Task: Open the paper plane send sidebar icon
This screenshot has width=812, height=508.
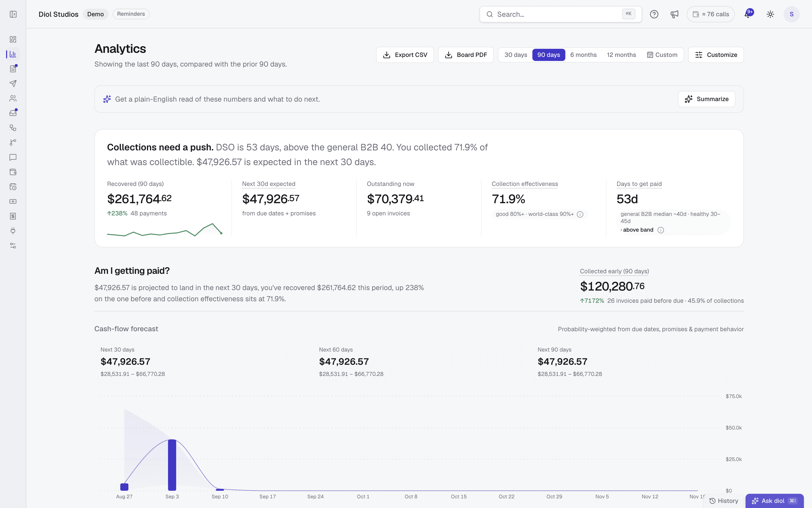Action: coord(13,83)
